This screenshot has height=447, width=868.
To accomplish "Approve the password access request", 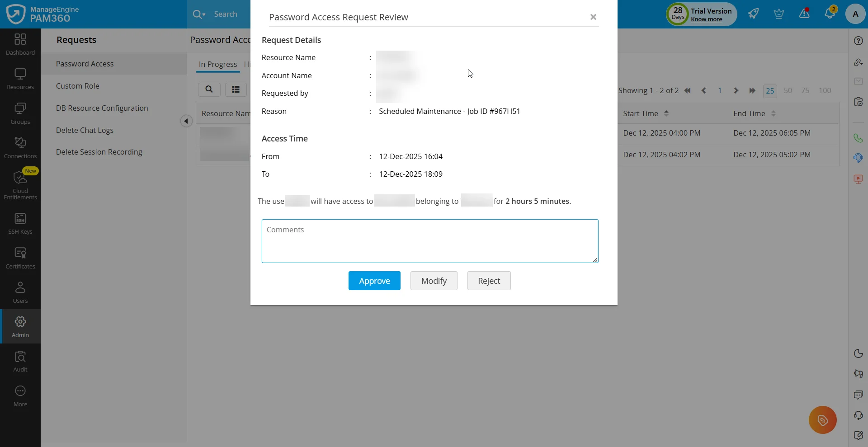I will pyautogui.click(x=374, y=281).
